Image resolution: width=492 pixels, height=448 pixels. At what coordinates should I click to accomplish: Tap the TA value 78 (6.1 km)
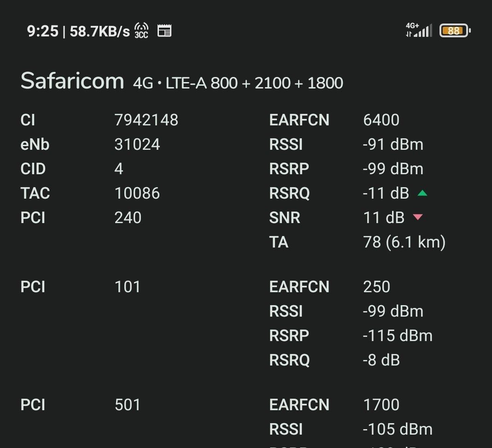click(x=404, y=242)
